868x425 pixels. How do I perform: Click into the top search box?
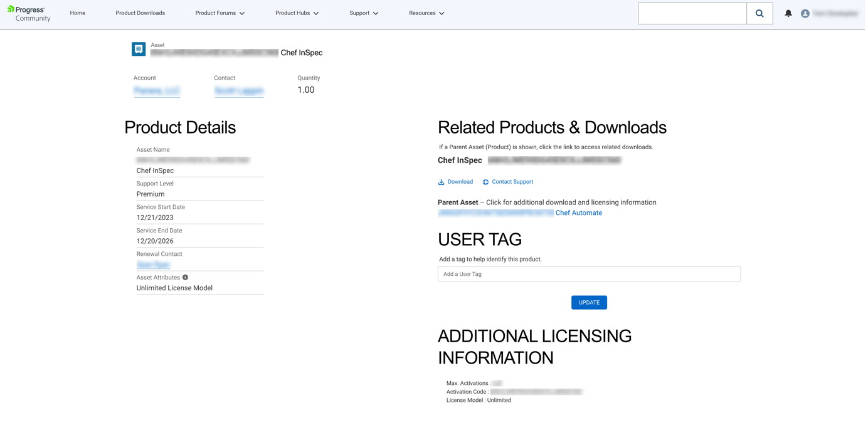coord(692,13)
